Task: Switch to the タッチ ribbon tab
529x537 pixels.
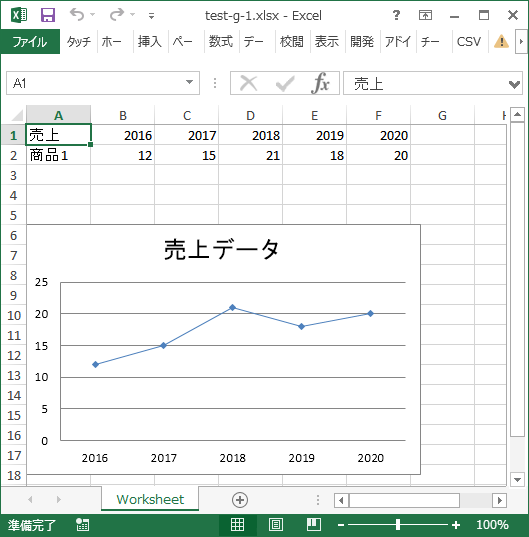Action: pyautogui.click(x=79, y=42)
